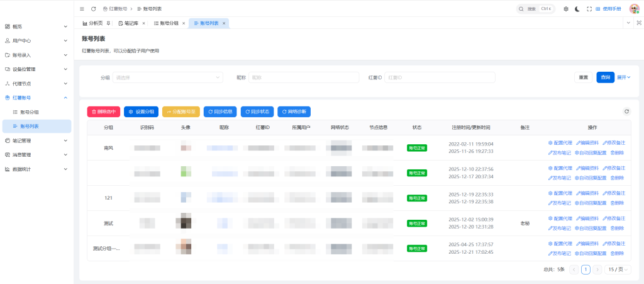Toggle dark mode with the moon icon
The height and width of the screenshot is (284, 644).
pyautogui.click(x=577, y=9)
